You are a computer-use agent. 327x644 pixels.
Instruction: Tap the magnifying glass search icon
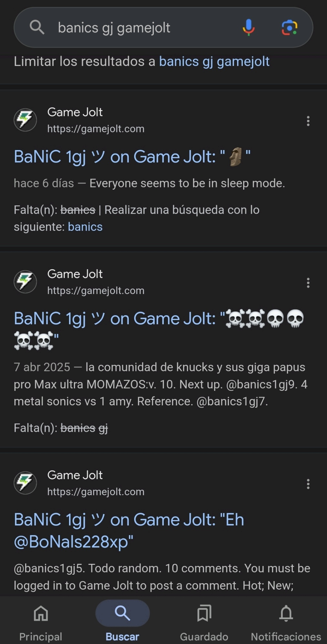point(37,27)
